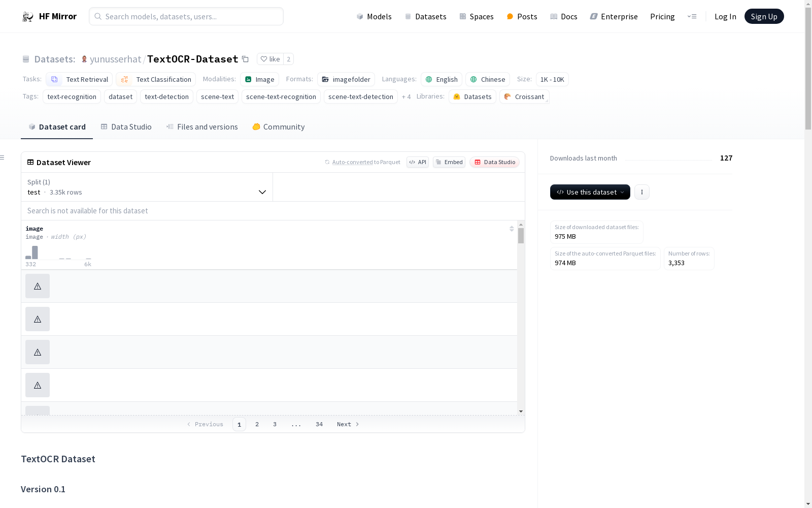
Task: Select the Chinese language tag
Action: 488,79
